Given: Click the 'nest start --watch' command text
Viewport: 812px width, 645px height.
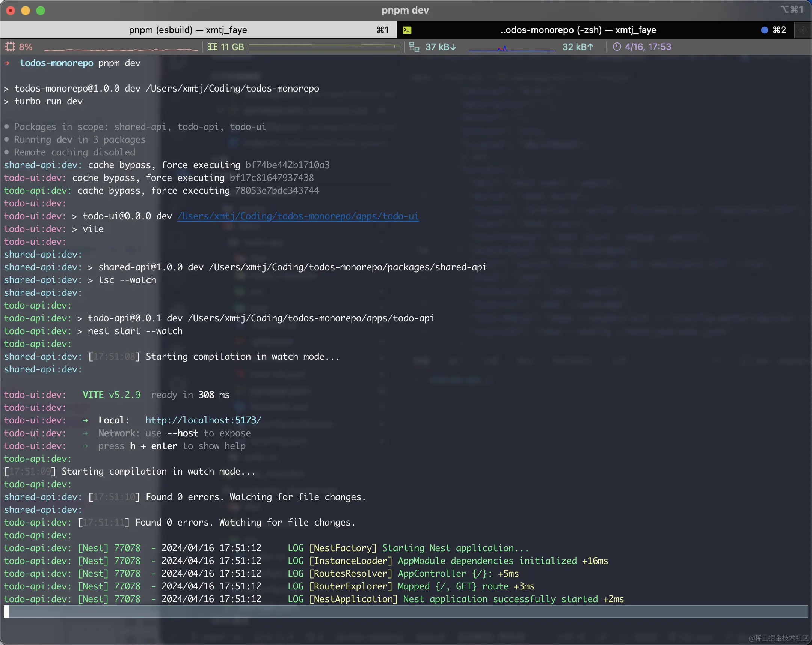Looking at the screenshot, I should click(x=135, y=331).
